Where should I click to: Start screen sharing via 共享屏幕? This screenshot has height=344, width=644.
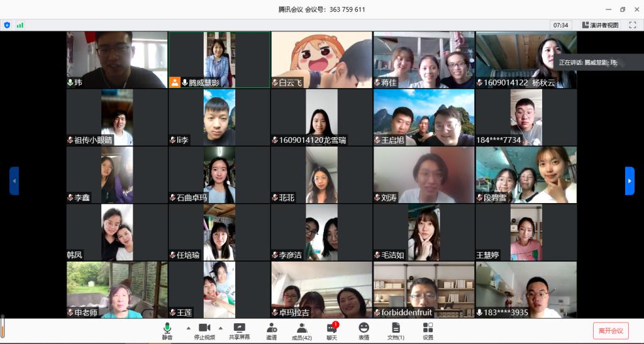pyautogui.click(x=239, y=331)
